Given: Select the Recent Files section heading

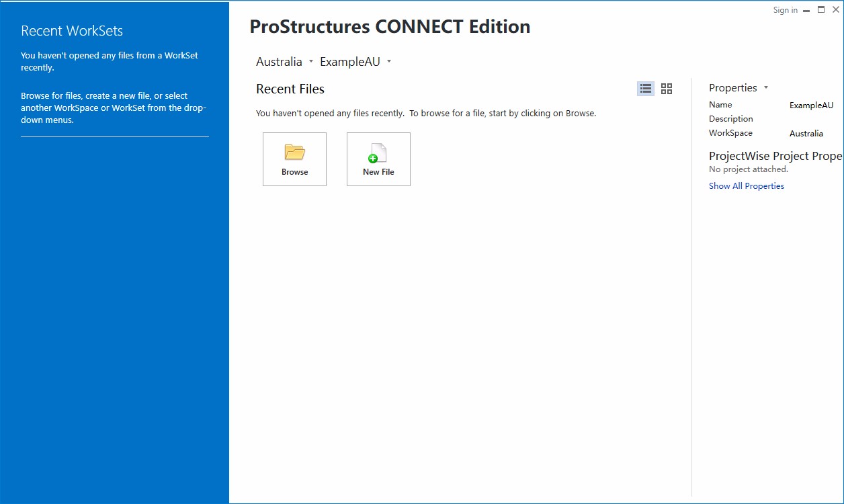Looking at the screenshot, I should (x=290, y=89).
